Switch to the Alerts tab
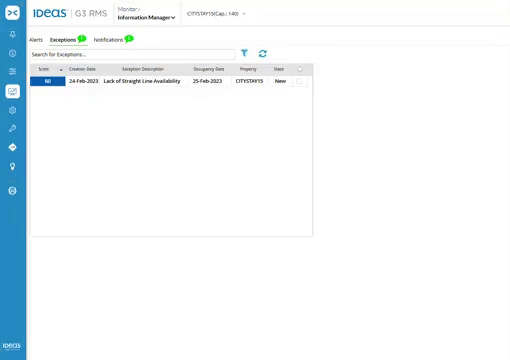This screenshot has width=510, height=360. (36, 40)
